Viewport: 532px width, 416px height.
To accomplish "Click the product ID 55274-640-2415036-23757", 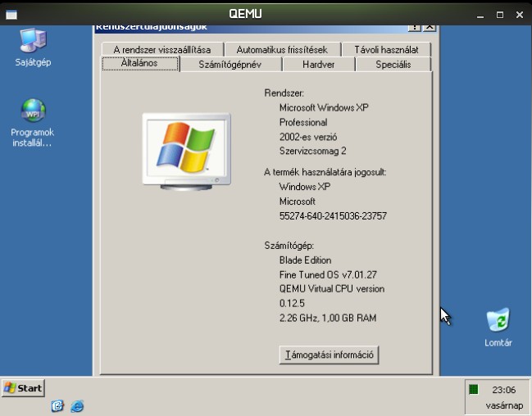I will click(x=333, y=216).
